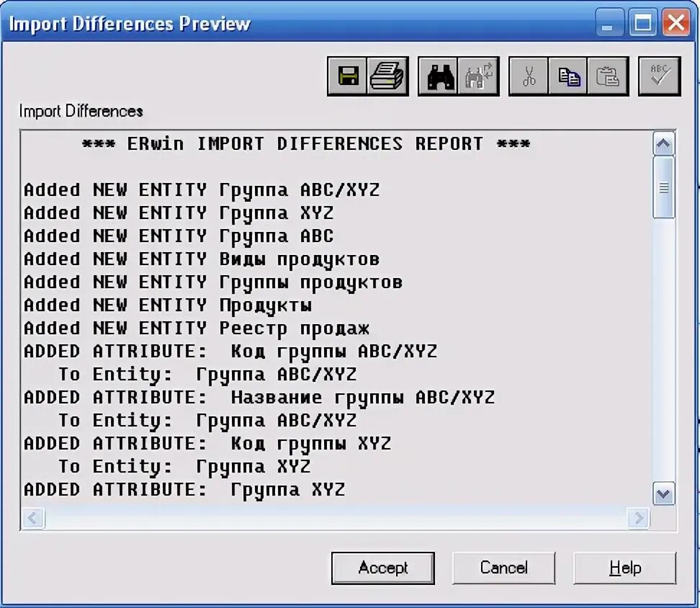Print the report using the printer icon
The width and height of the screenshot is (700, 608).
pyautogui.click(x=387, y=76)
